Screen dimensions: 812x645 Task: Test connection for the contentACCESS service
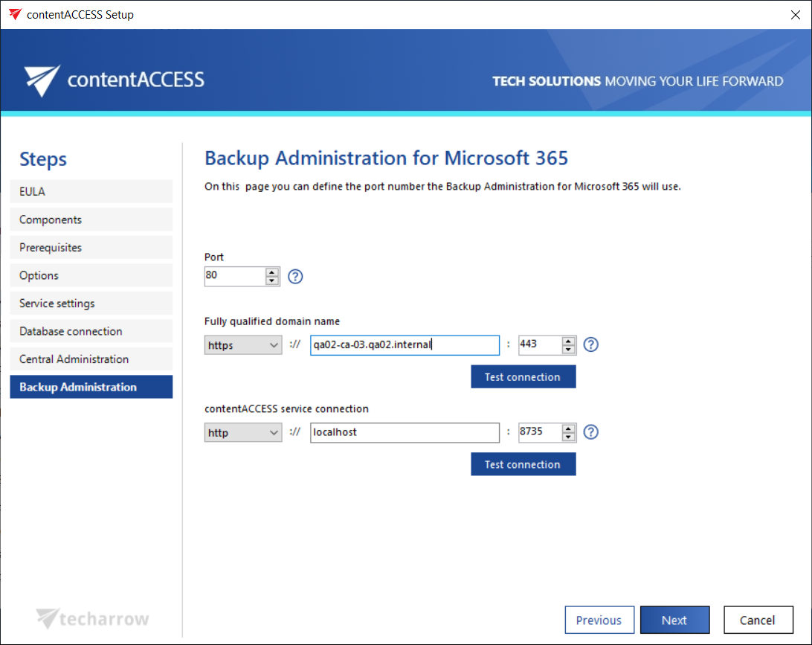tap(523, 464)
